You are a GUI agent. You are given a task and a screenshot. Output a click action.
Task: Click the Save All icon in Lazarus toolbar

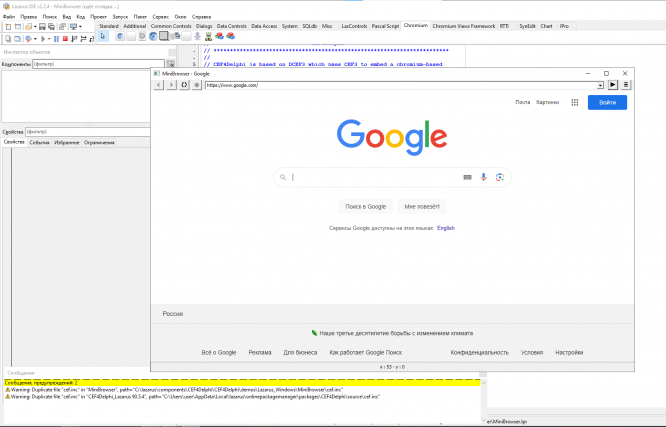(51, 26)
